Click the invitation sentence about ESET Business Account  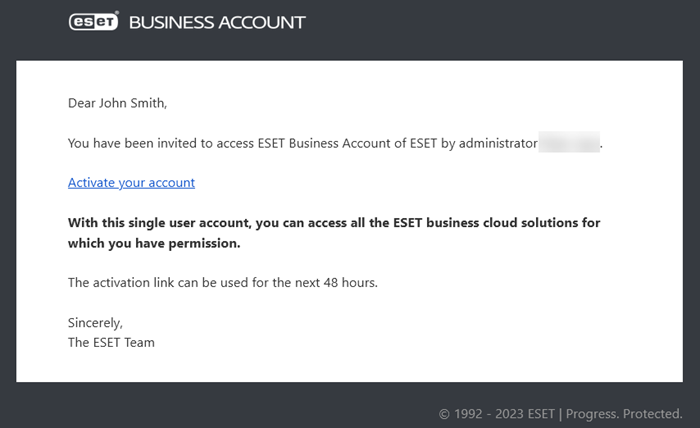[x=335, y=143]
